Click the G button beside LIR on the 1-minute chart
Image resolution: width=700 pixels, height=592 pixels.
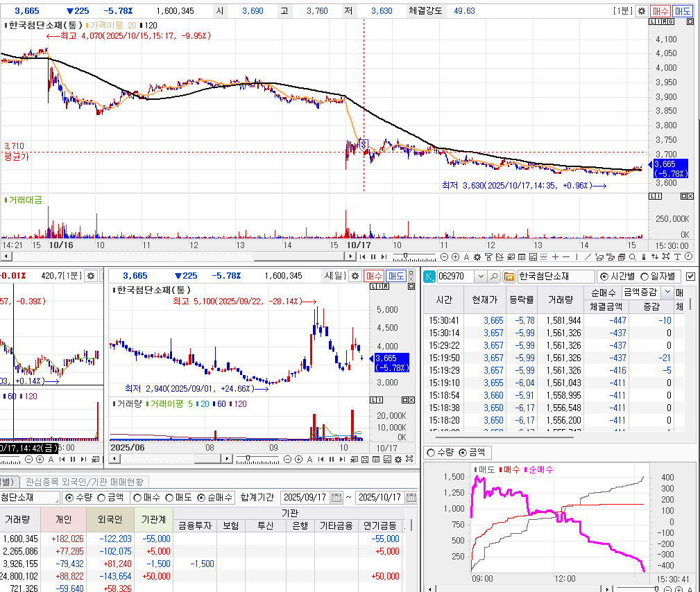671,21
